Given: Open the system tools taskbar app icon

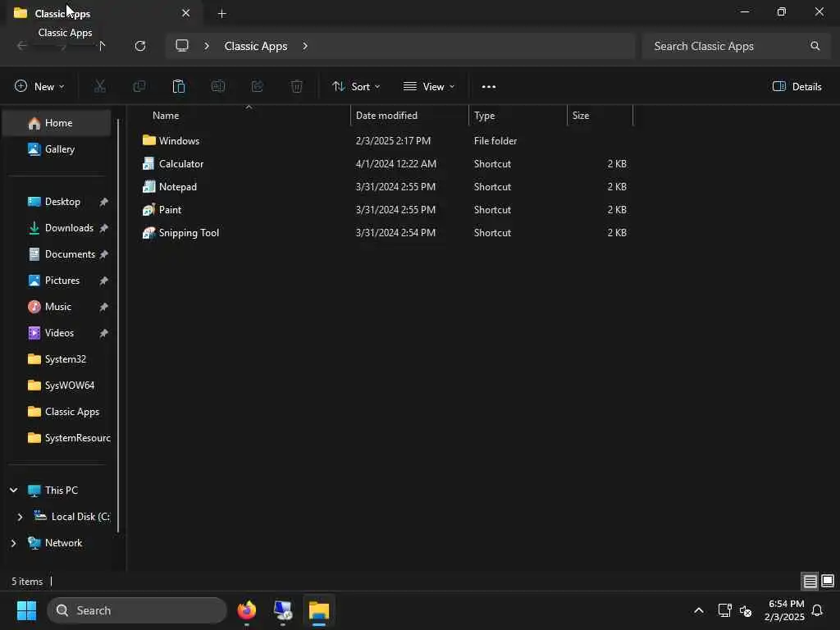Looking at the screenshot, I should point(283,610).
